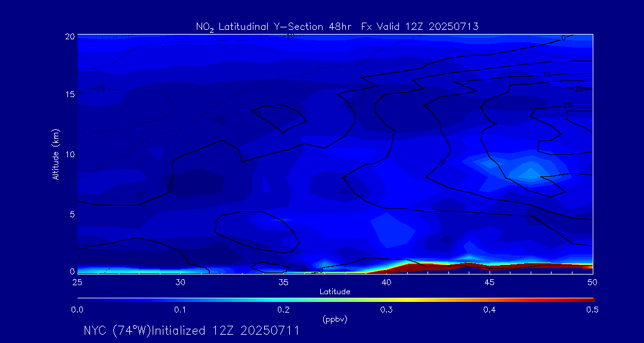Click latitude tick label '25'

(x=77, y=282)
